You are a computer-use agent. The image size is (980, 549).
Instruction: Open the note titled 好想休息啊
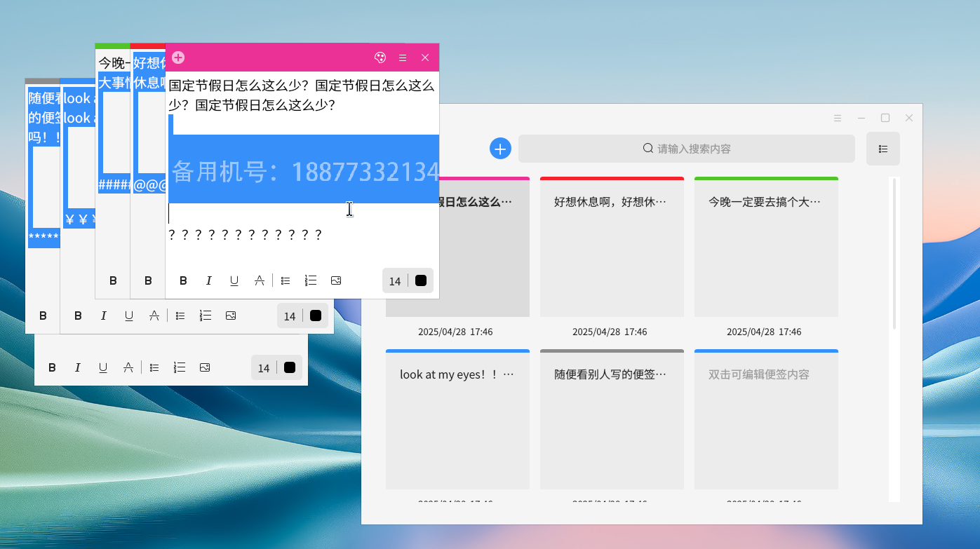pyautogui.click(x=611, y=245)
